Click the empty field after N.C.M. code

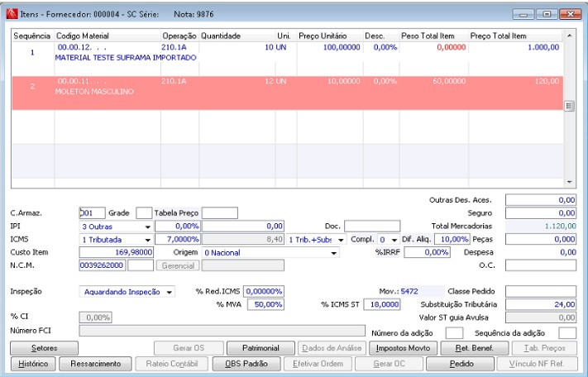point(141,265)
